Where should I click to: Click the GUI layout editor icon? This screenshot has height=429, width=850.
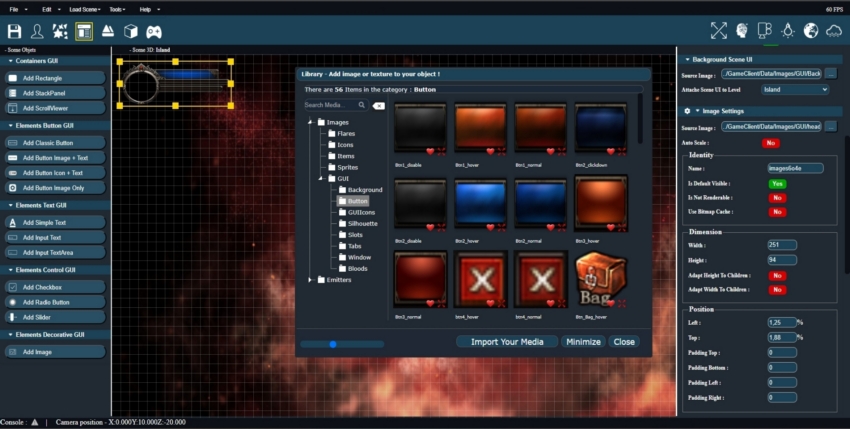tap(84, 31)
